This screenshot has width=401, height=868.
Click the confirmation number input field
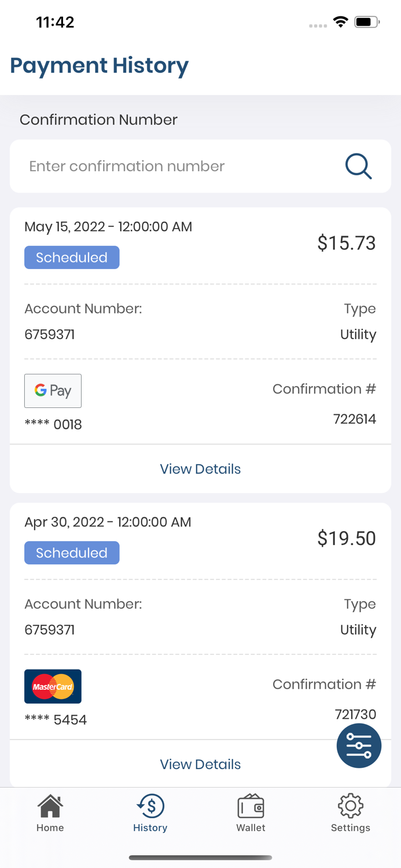click(174, 167)
